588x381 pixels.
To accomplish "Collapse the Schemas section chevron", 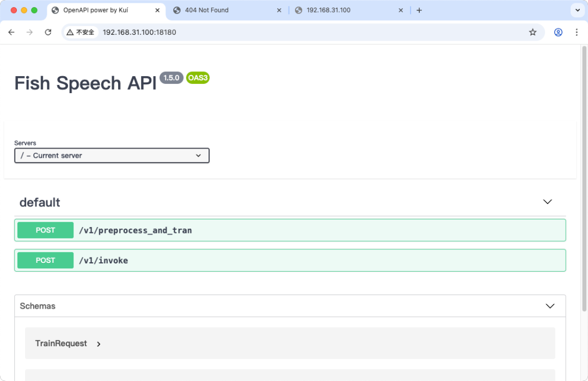I will click(550, 306).
